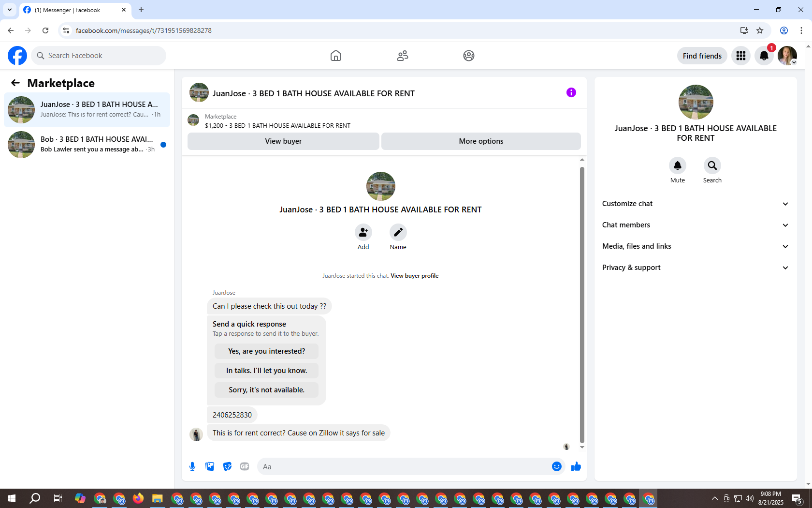Attach a photo with the image icon

pos(210,466)
